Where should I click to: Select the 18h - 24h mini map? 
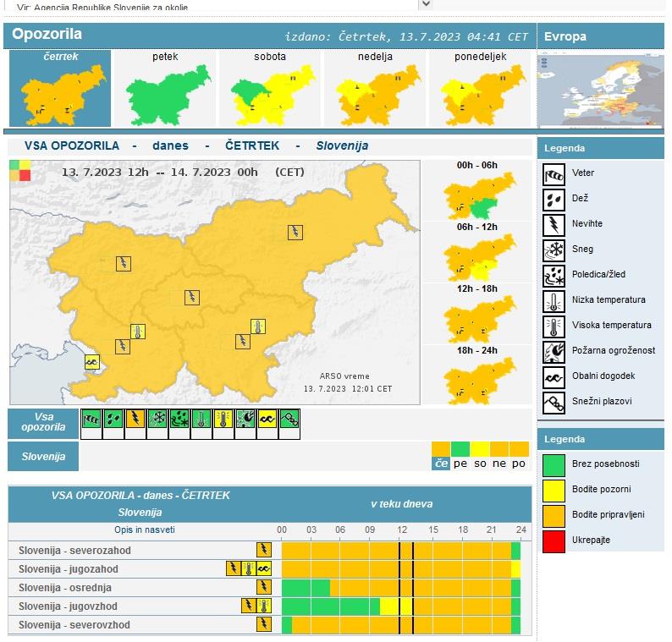[477, 381]
